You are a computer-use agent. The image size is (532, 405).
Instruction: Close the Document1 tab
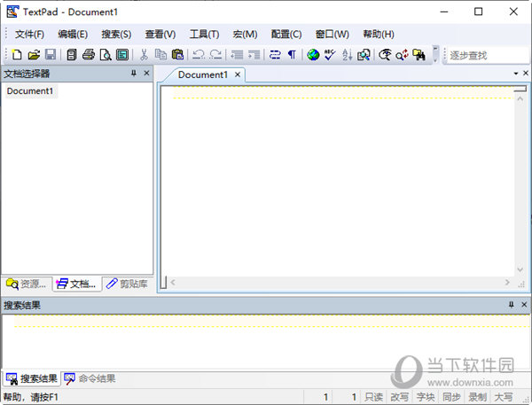pyautogui.click(x=238, y=74)
